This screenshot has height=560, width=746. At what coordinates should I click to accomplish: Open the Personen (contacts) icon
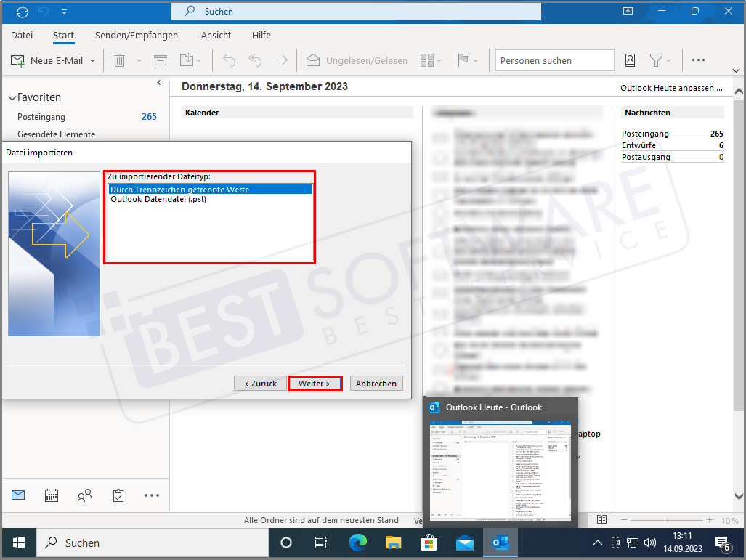pos(84,495)
